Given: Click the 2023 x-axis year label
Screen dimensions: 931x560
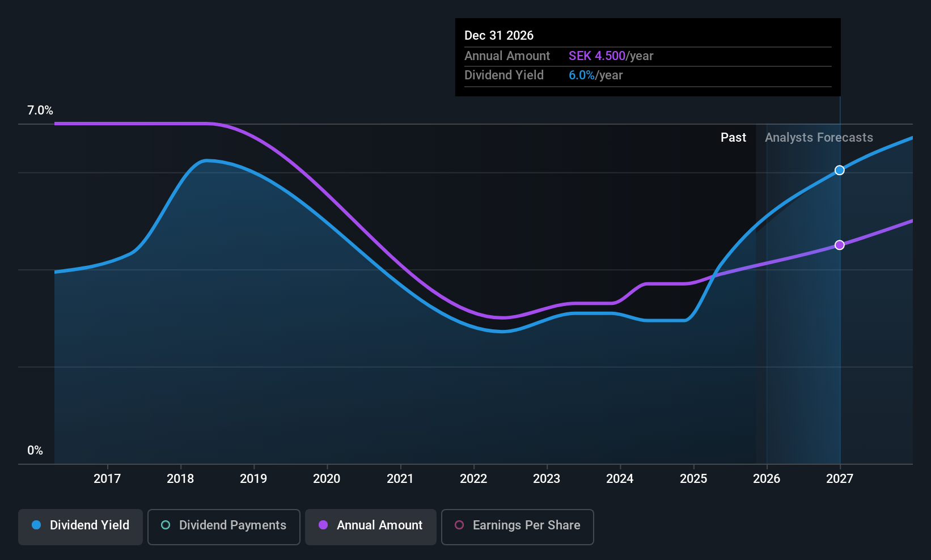Looking at the screenshot, I should coord(547,479).
